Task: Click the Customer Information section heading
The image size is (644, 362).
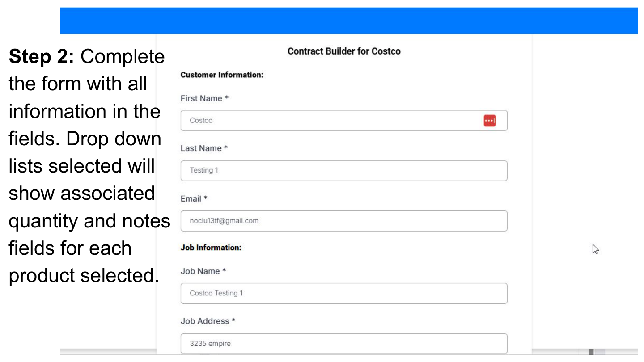Action: (222, 75)
